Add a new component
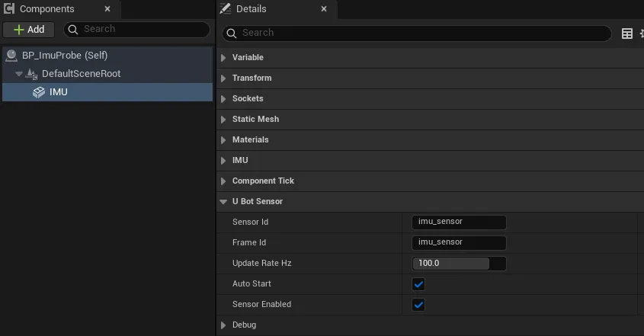This screenshot has height=336, width=644. (x=29, y=30)
